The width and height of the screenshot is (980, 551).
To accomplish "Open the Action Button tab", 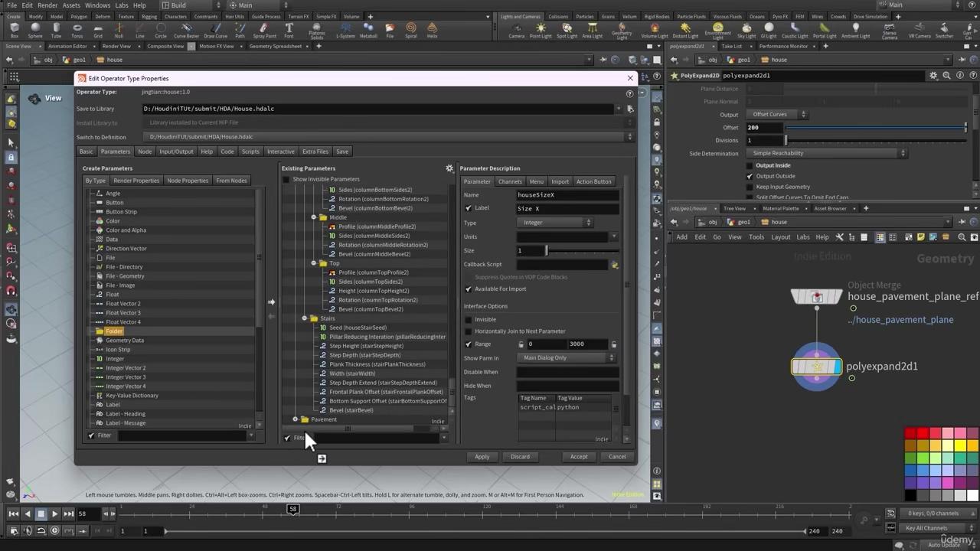I will click(x=594, y=181).
